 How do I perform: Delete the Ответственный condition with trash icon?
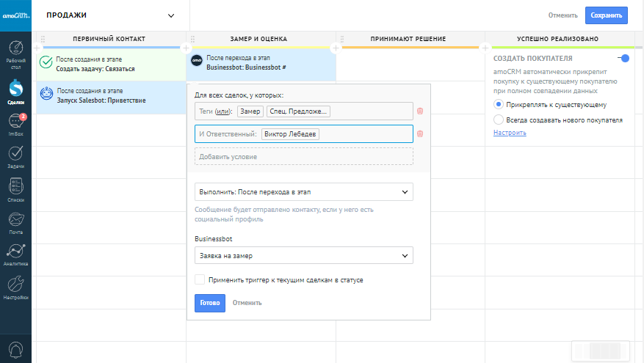420,134
